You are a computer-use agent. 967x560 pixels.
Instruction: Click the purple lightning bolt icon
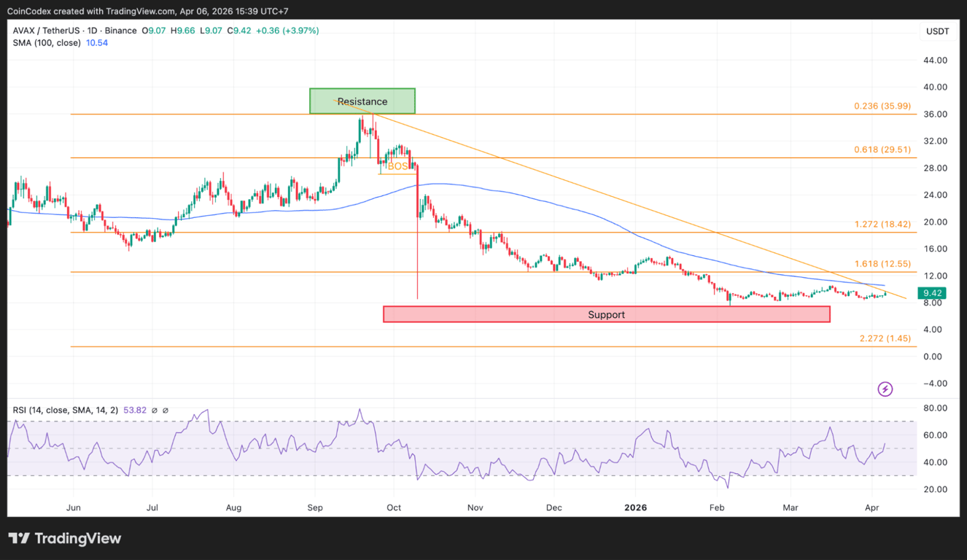coord(885,389)
